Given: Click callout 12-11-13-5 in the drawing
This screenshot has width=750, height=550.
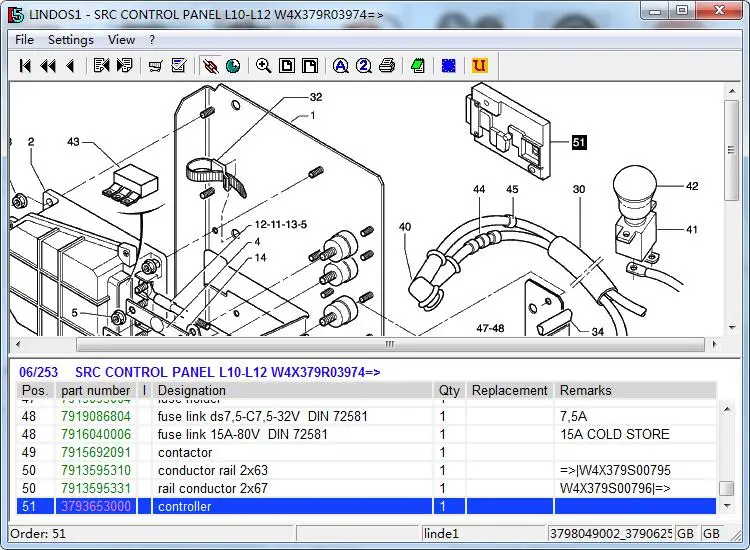Looking at the screenshot, I should tap(280, 224).
